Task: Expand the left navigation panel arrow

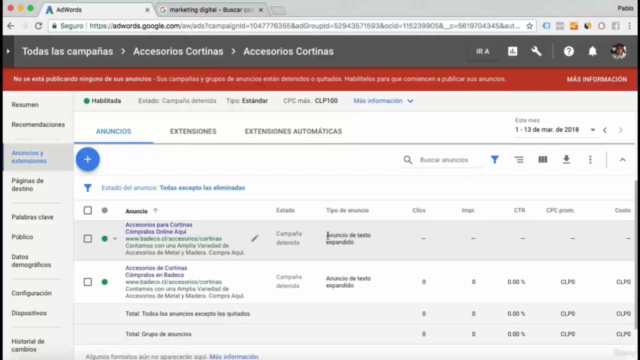Action: 8,51
